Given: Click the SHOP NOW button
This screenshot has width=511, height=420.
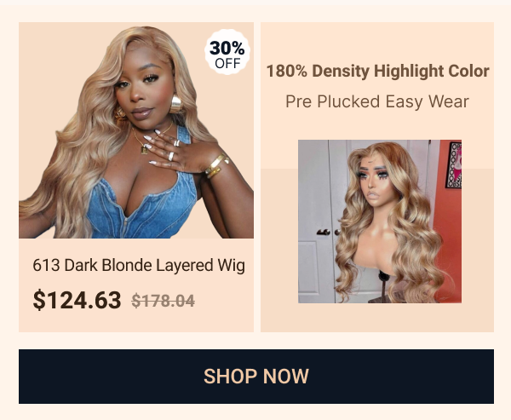Looking at the screenshot, I should pos(256,377).
